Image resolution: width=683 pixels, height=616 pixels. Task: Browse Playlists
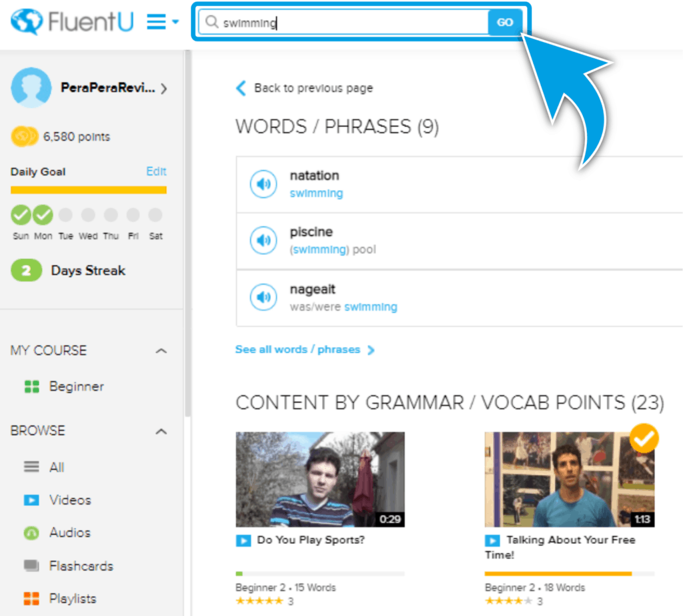pos(73,599)
